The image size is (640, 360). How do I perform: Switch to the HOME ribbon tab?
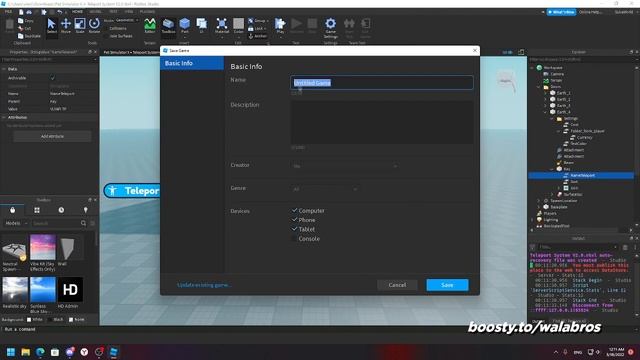(77, 12)
